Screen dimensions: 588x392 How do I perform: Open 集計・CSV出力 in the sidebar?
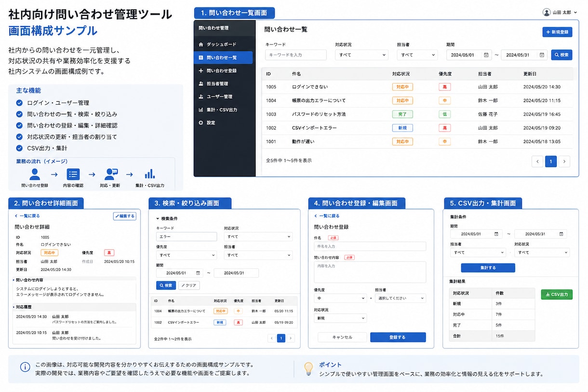pos(223,109)
